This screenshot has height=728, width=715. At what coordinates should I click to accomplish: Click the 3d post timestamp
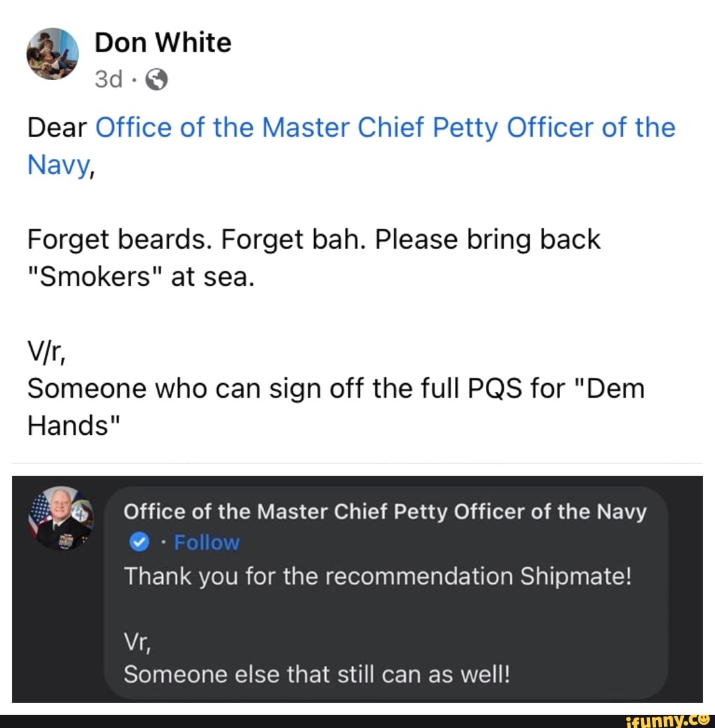pos(109,80)
